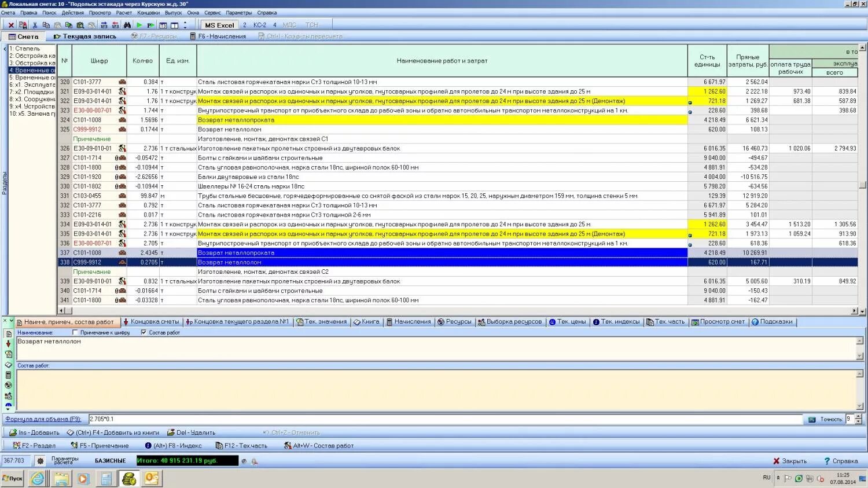Click the Параметры расчета gear icon
The height and width of the screenshot is (488, 868).
pyautogui.click(x=40, y=461)
